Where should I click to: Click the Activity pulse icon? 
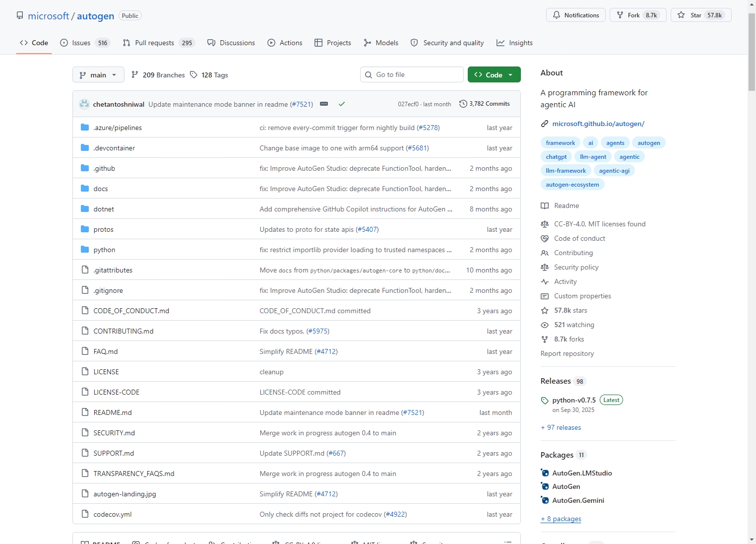coord(545,281)
